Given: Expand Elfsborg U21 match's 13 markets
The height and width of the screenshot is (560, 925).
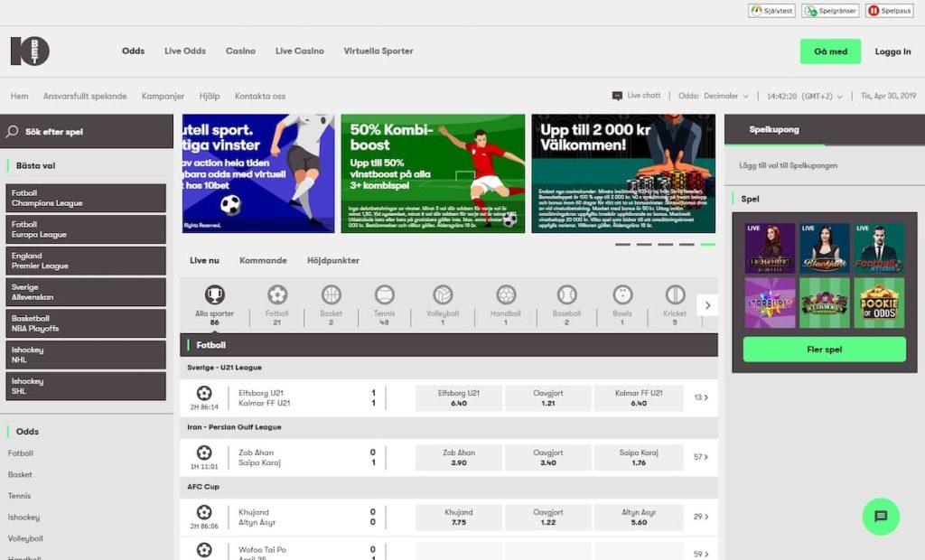Looking at the screenshot, I should 700,397.
